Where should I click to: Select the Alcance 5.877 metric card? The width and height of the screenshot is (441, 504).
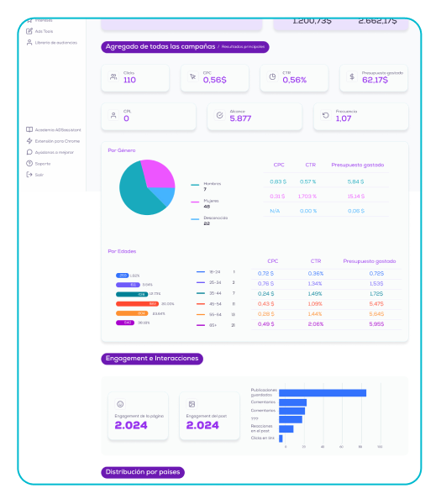[x=255, y=117]
